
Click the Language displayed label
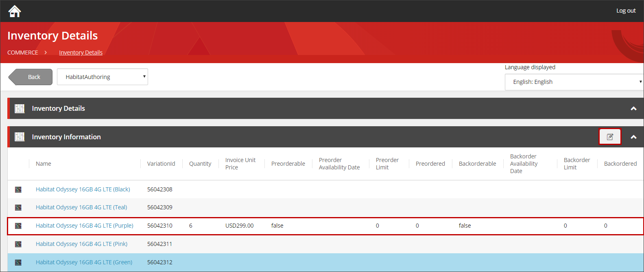pos(530,67)
